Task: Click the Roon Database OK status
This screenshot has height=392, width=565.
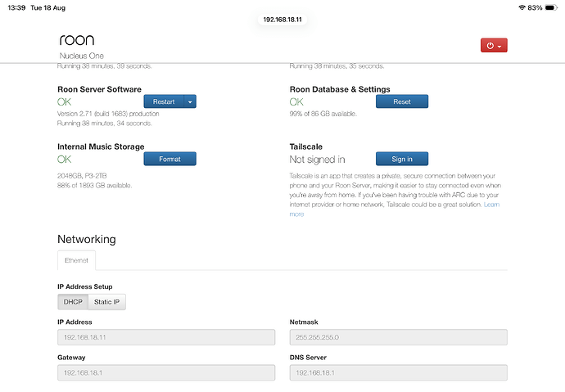Action: point(296,101)
